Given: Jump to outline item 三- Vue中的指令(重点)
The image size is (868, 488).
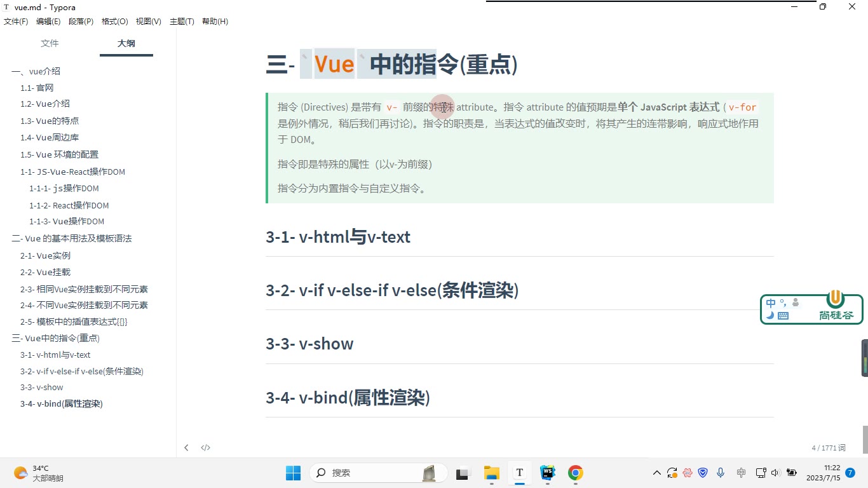Looking at the screenshot, I should [x=56, y=338].
